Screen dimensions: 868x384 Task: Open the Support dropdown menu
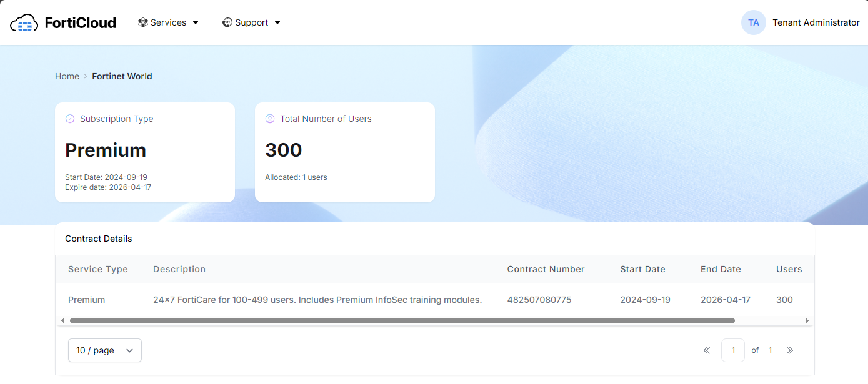coord(252,22)
